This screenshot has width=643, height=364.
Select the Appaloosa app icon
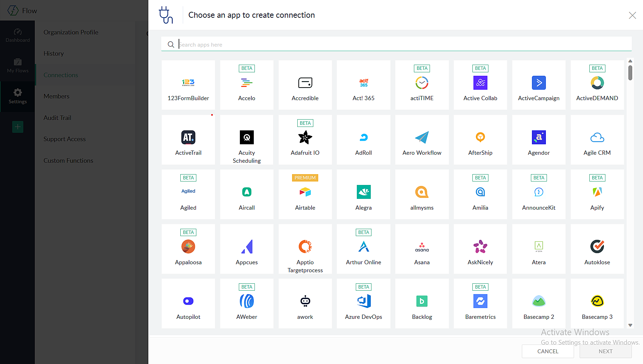[188, 246]
